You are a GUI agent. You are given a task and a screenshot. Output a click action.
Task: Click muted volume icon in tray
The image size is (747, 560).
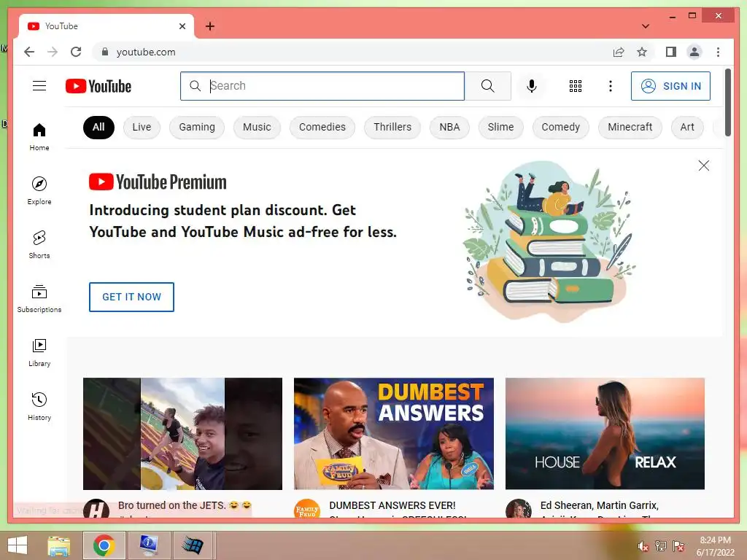(643, 546)
